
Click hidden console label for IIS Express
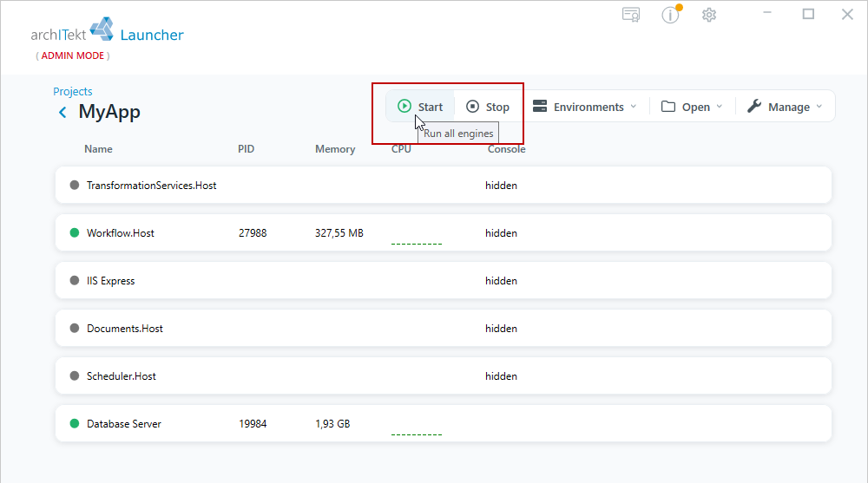click(x=501, y=280)
